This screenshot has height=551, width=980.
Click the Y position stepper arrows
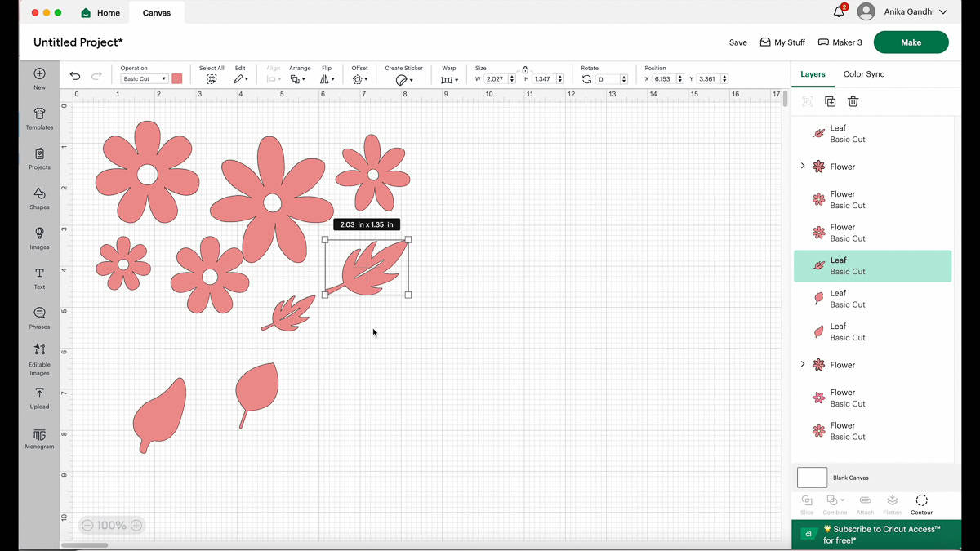724,79
